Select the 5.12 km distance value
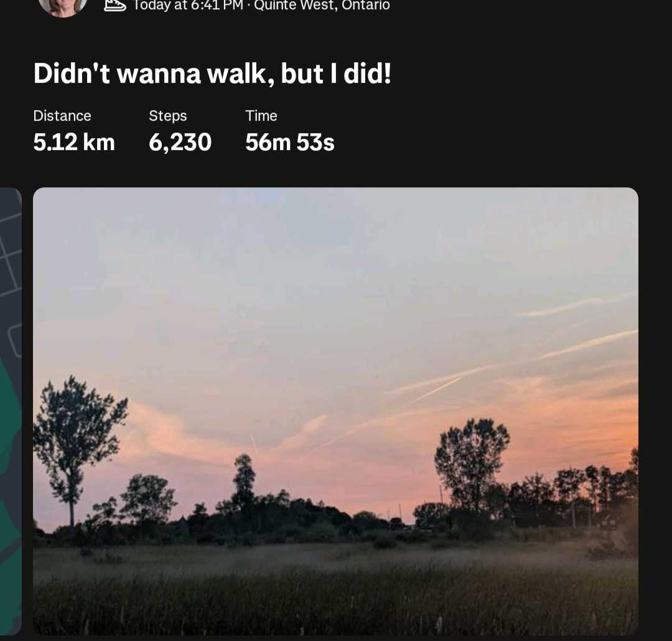 click(x=74, y=143)
